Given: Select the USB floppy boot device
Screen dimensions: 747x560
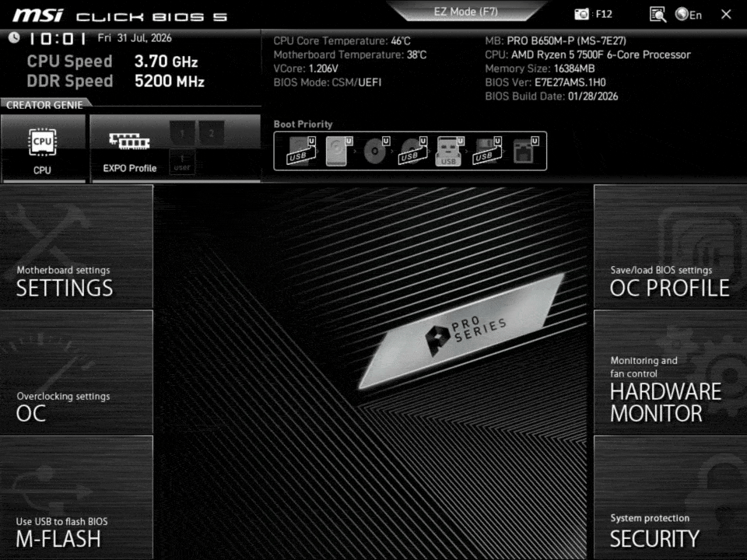Looking at the screenshot, I should pyautogui.click(x=486, y=151).
